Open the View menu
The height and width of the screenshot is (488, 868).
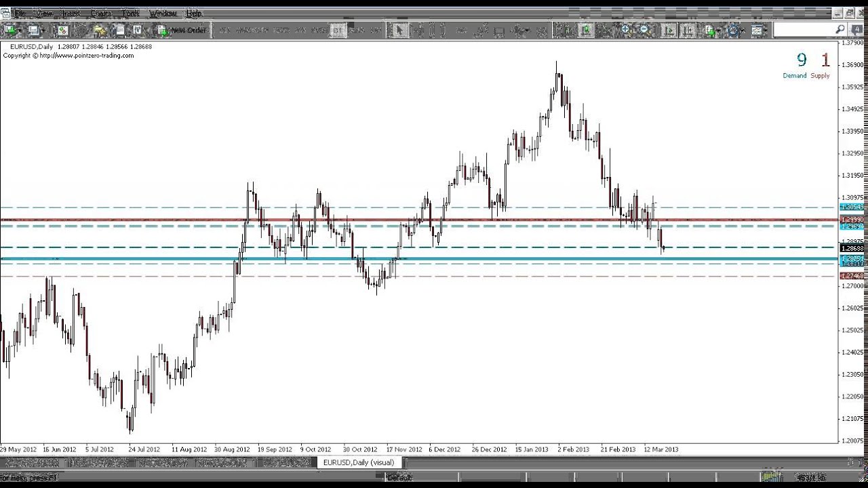pyautogui.click(x=44, y=13)
